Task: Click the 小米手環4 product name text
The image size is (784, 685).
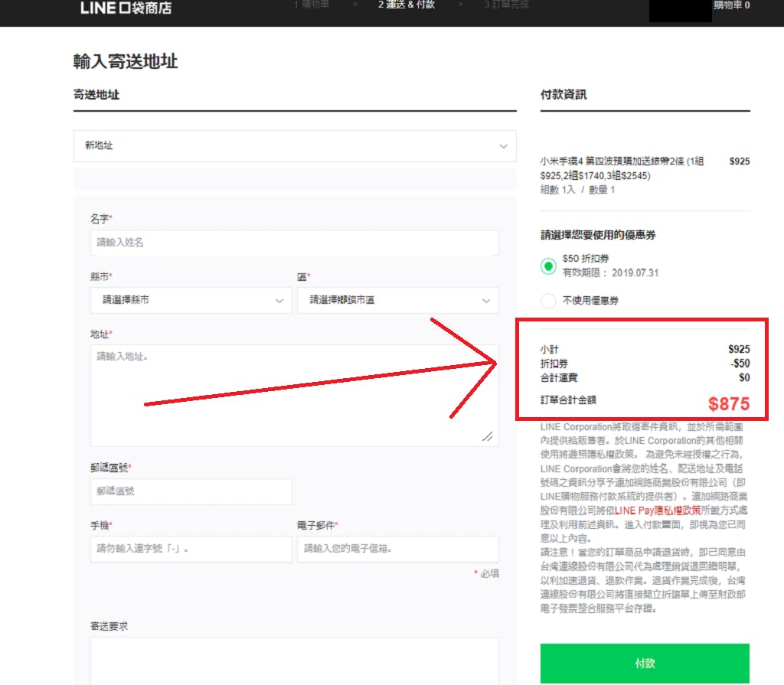Action: click(x=622, y=168)
